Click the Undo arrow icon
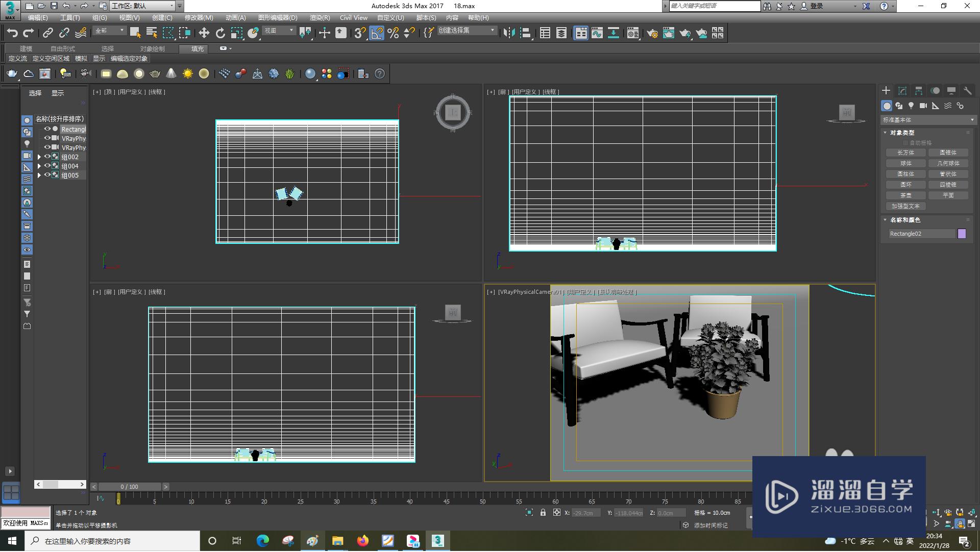980x552 pixels. [12, 33]
